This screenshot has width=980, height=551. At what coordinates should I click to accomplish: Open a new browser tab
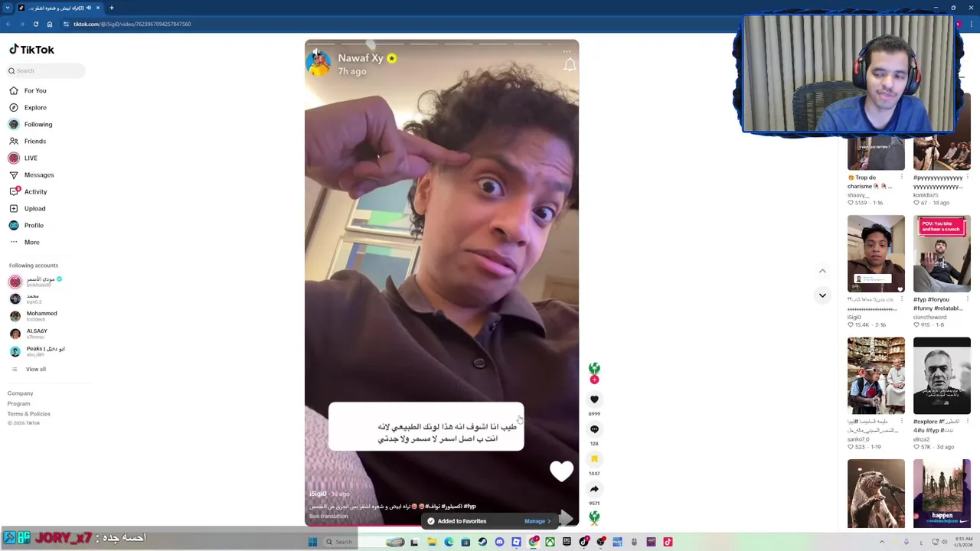[111, 8]
